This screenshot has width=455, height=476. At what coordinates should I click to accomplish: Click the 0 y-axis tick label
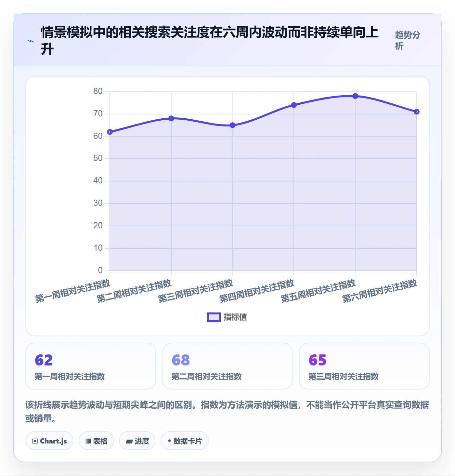100,270
